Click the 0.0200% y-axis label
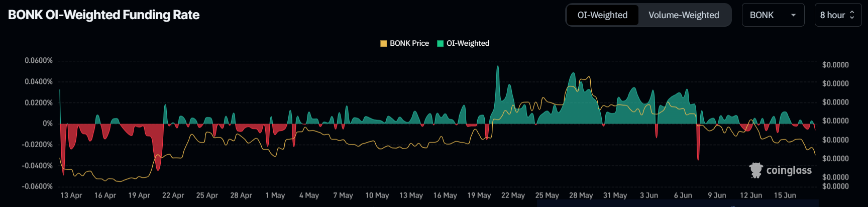This screenshot has height=207, width=868. [x=39, y=102]
